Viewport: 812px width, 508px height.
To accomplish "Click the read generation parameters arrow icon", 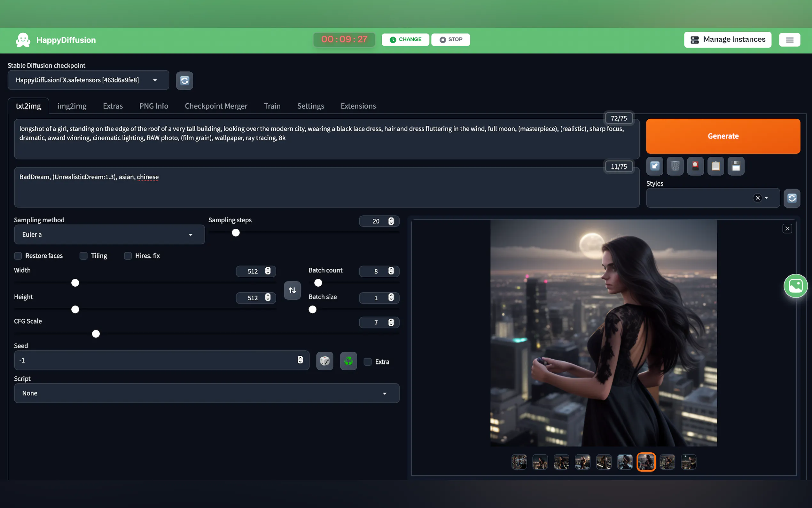I will tap(655, 166).
